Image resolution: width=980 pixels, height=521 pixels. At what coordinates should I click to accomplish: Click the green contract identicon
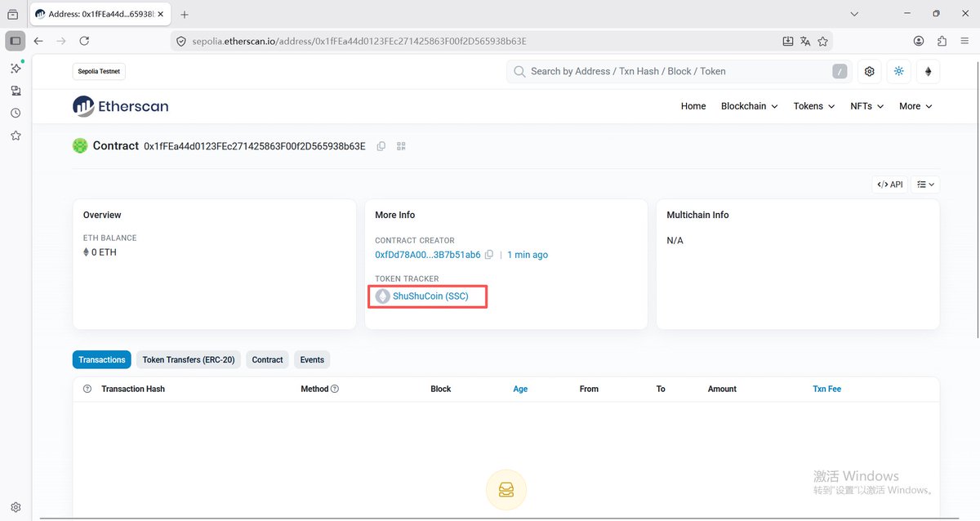(x=80, y=146)
